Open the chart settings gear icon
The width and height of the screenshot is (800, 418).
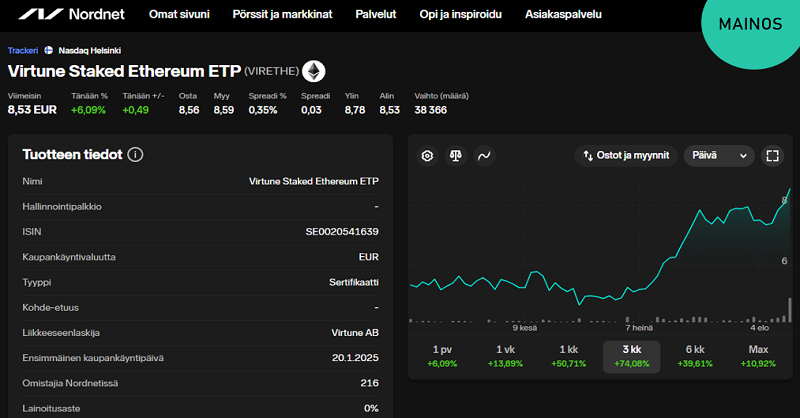428,156
